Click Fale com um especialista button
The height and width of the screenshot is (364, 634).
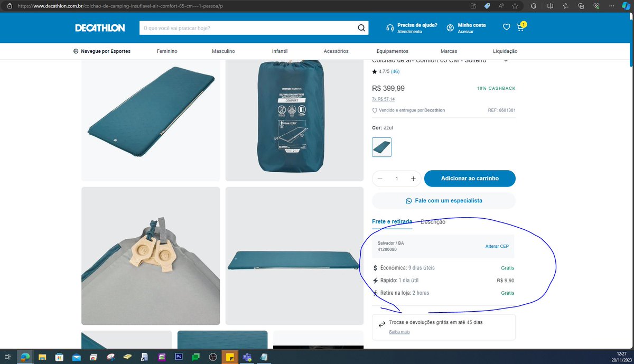click(444, 201)
